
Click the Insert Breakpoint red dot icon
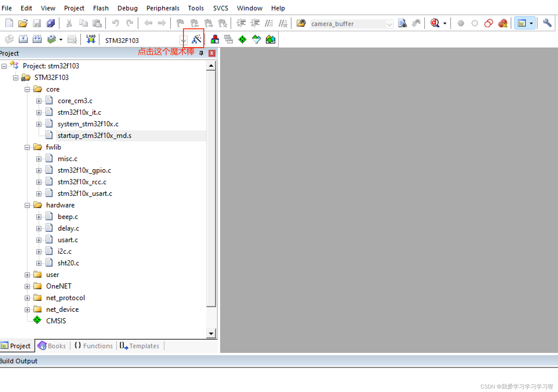point(461,23)
